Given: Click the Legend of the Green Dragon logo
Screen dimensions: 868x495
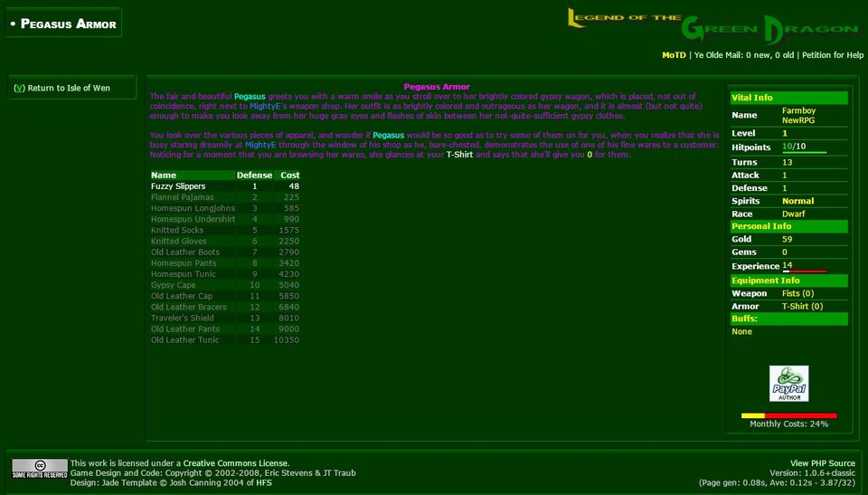Looking at the screenshot, I should pos(714,27).
